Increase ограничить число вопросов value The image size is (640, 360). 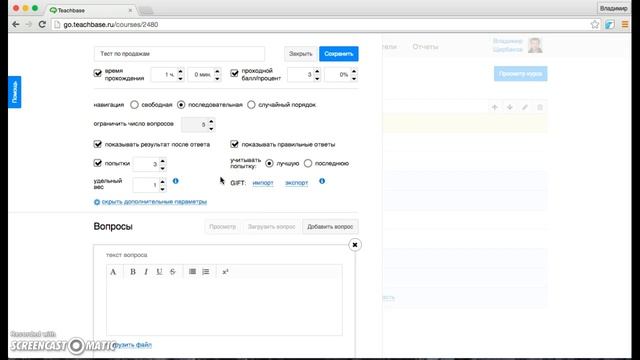tap(211, 121)
